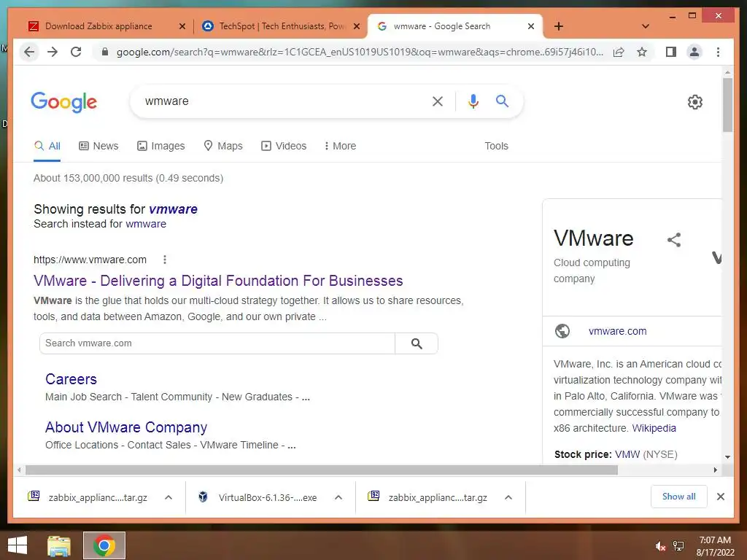Open the VirtualBox-6.1.36 exe download
Viewport: 747px width, 560px height.
258,497
